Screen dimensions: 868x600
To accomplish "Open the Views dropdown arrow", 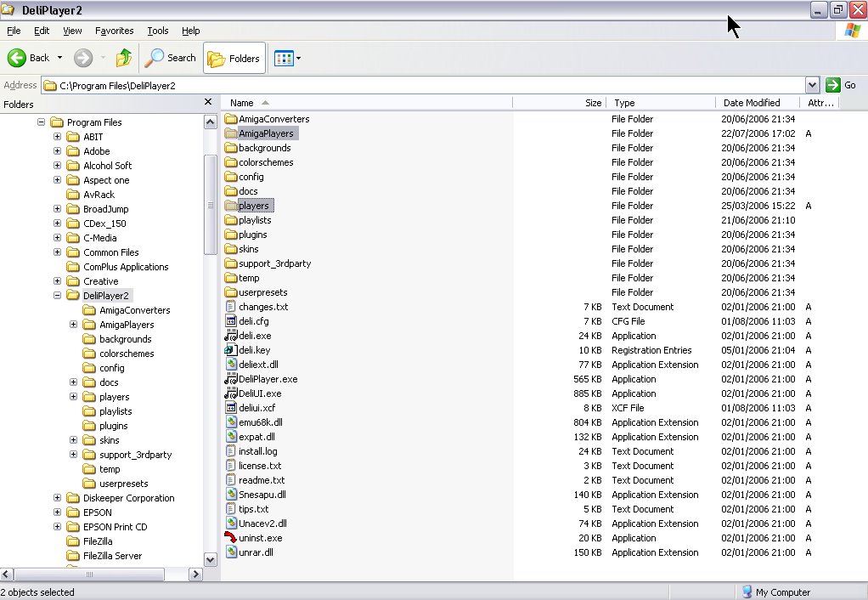I will tap(299, 58).
